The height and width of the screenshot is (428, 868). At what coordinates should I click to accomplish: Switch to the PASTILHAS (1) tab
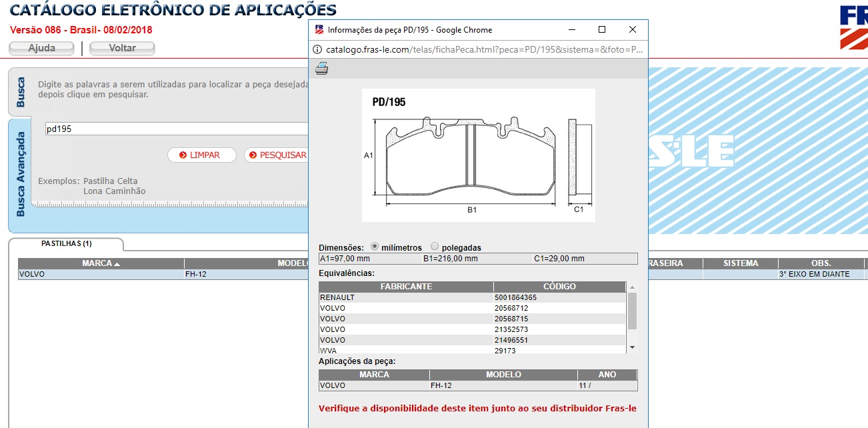pyautogui.click(x=67, y=244)
